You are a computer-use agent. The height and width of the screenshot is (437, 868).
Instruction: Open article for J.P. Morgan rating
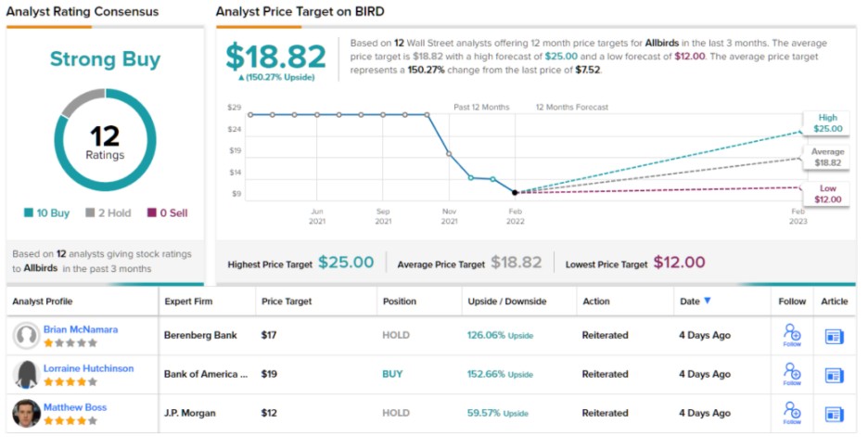point(835,414)
